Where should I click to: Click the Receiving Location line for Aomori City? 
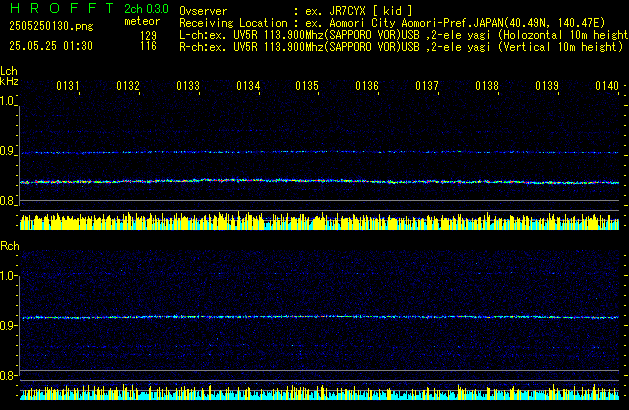392,23
